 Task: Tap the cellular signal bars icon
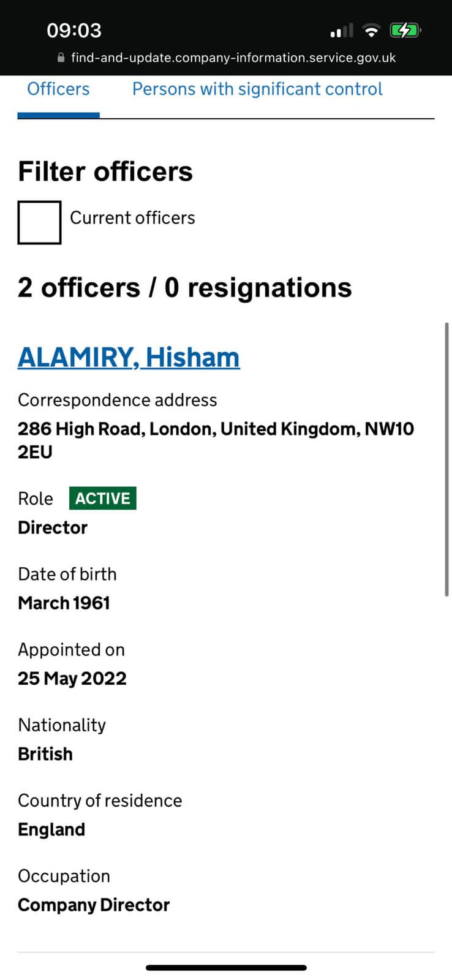[342, 31]
